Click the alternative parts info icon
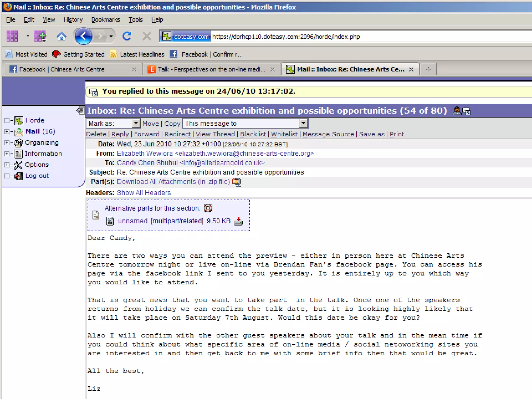Screen dimensions: 532x399 [x=208, y=208]
